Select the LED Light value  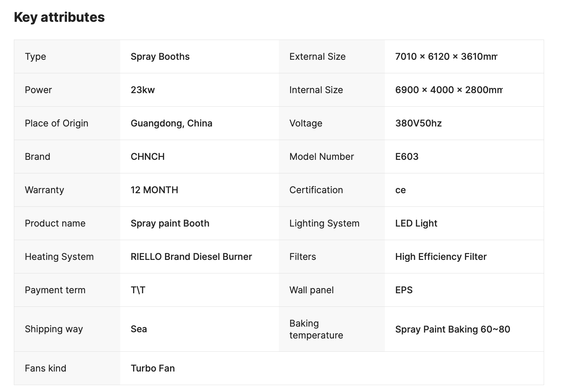416,223
